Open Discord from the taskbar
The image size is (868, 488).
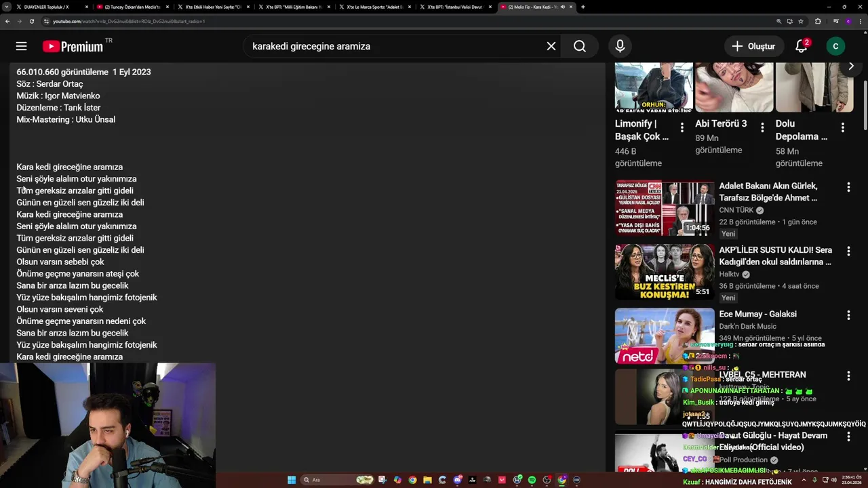(x=458, y=480)
